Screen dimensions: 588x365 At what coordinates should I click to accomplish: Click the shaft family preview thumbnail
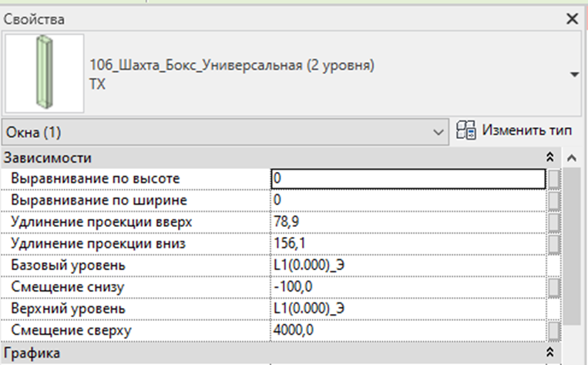(x=45, y=73)
